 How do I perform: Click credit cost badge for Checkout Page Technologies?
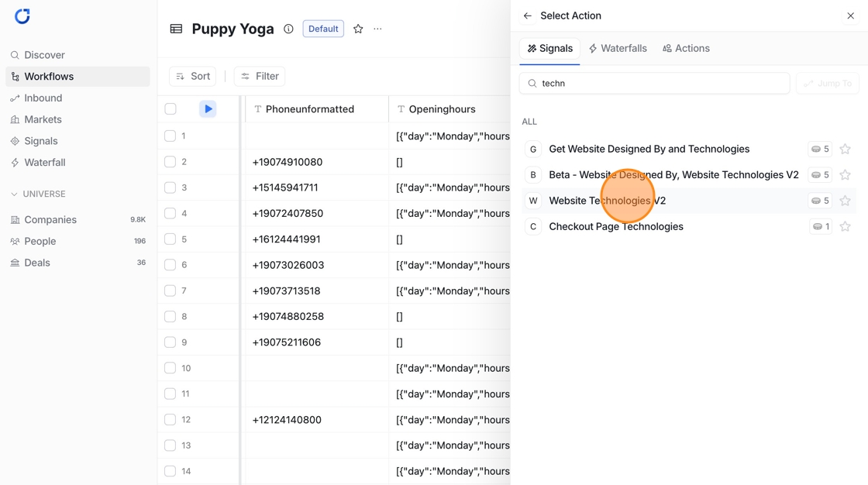click(x=821, y=226)
